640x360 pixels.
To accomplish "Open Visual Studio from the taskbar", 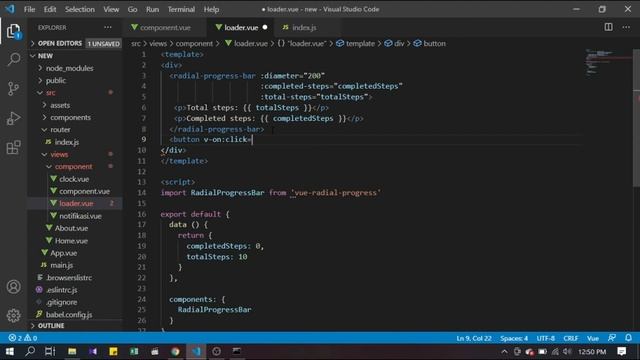I will pos(93,351).
